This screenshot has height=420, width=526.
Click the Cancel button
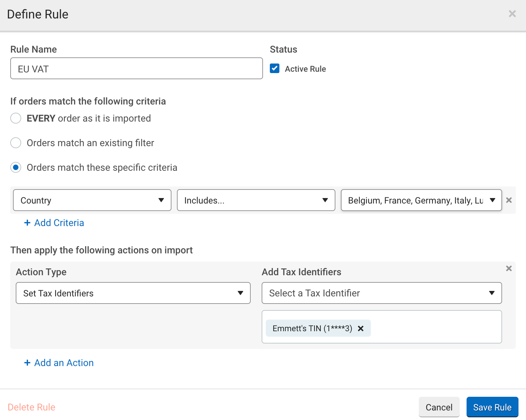(x=439, y=407)
